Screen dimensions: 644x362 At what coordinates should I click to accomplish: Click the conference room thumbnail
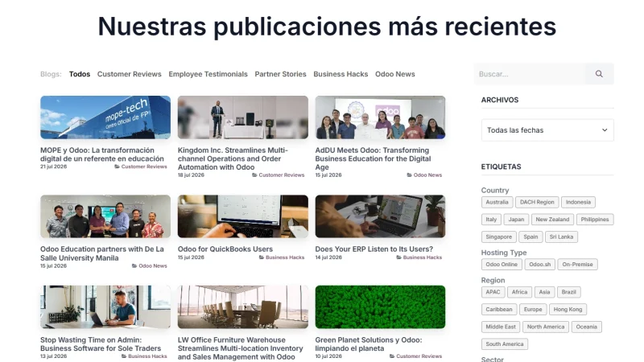tap(243, 307)
